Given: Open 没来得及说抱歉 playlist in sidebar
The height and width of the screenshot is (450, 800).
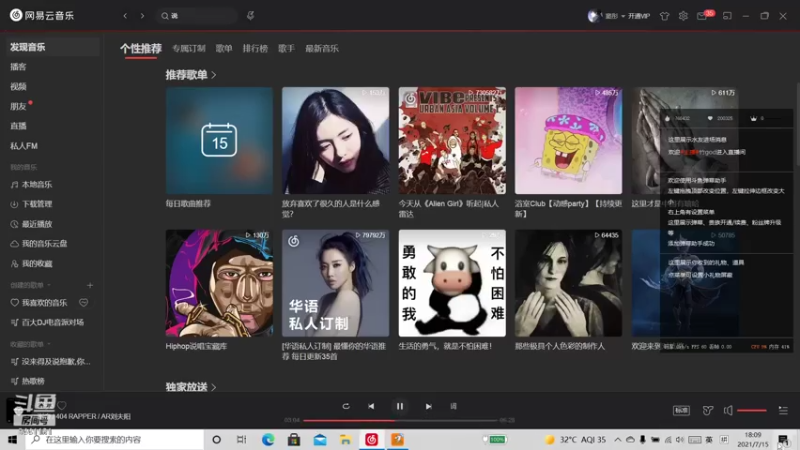Looking at the screenshot, I should 50,362.
